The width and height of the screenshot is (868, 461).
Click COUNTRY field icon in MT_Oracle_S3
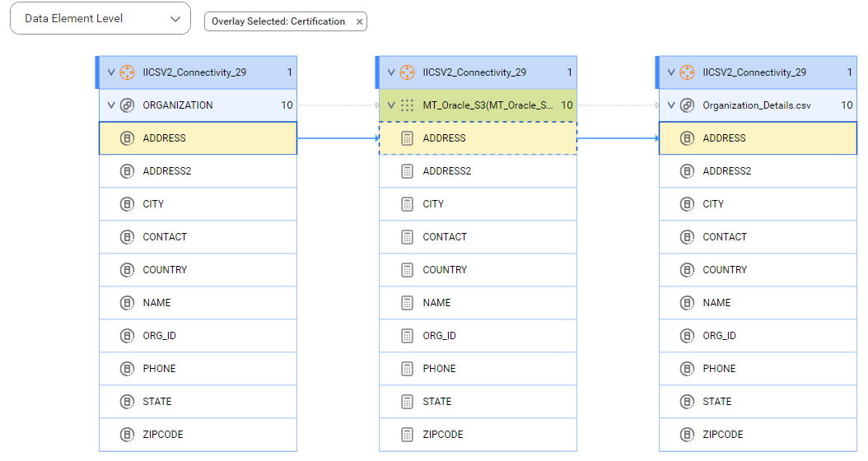(x=408, y=270)
